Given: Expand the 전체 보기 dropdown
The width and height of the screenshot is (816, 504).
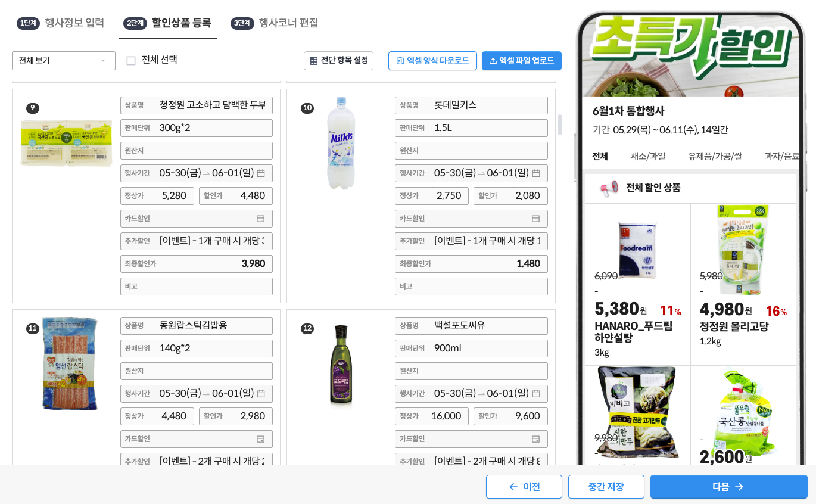Looking at the screenshot, I should (x=64, y=61).
